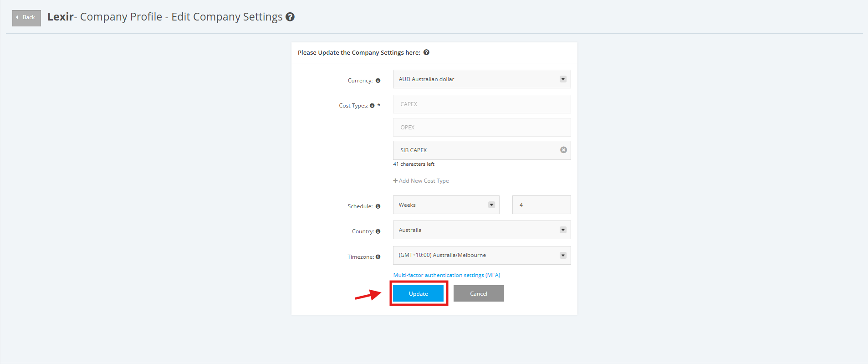Click the Timezone info icon
This screenshot has height=364, width=868.
(378, 257)
